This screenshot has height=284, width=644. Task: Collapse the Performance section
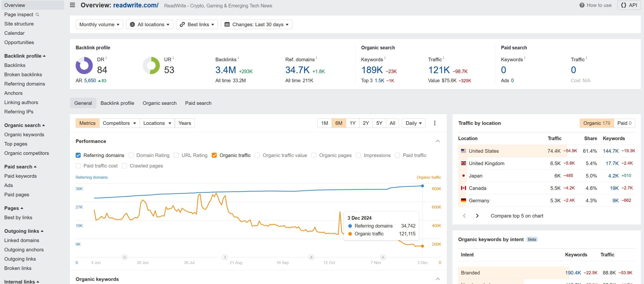[x=438, y=141]
